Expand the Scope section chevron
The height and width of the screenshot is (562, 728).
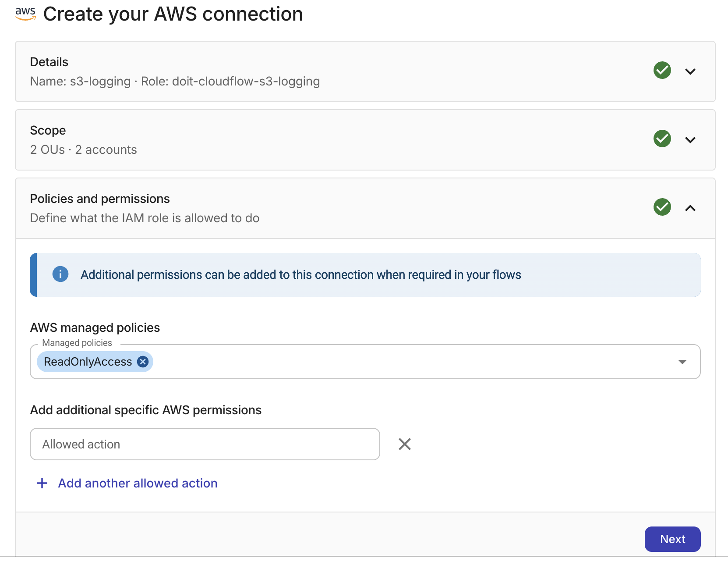pyautogui.click(x=690, y=140)
